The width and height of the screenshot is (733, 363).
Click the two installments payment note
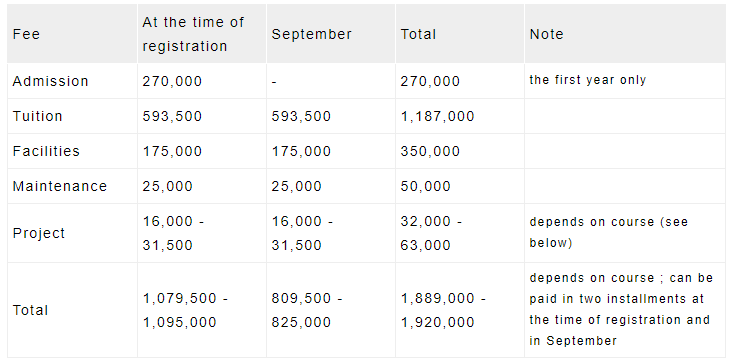coord(621,309)
